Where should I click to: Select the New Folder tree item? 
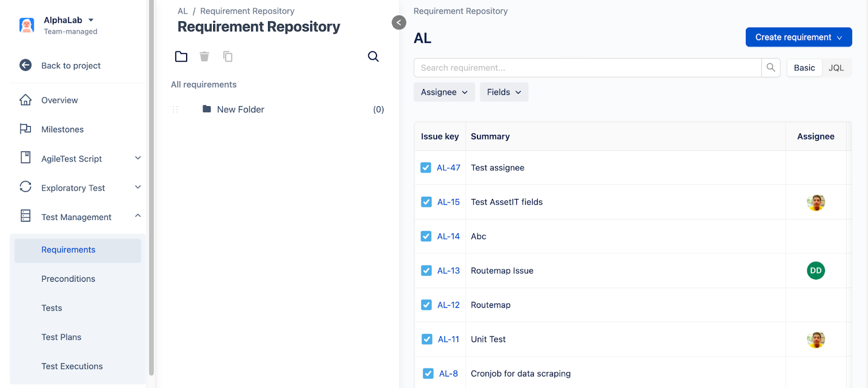click(x=240, y=109)
